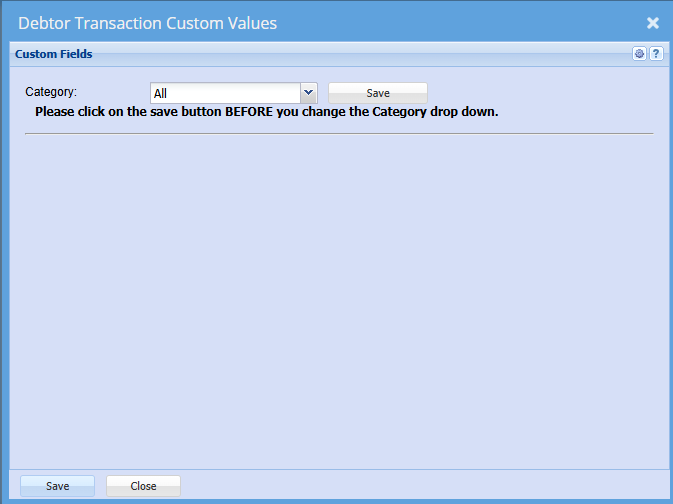Click the bold save-before-changing instruction text

click(x=266, y=112)
